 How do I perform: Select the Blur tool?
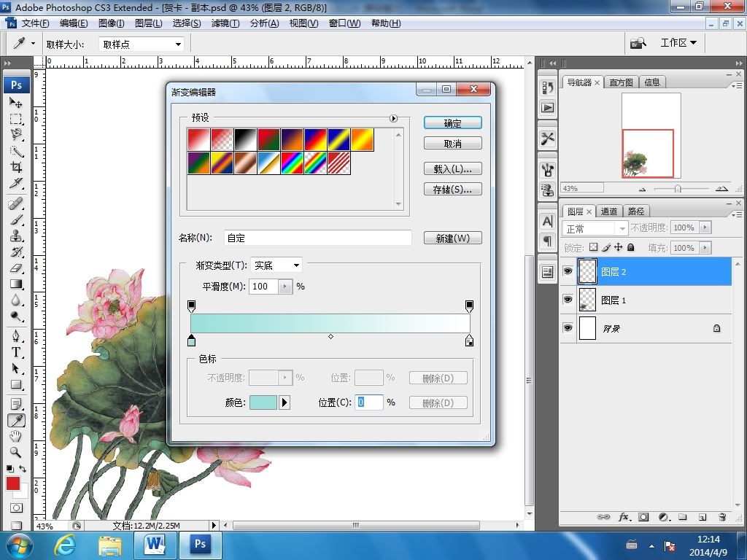pos(16,300)
